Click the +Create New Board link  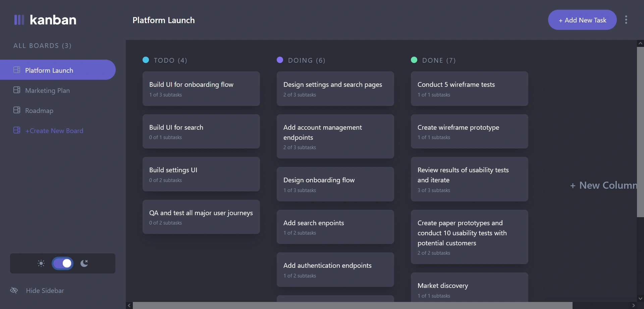point(54,130)
